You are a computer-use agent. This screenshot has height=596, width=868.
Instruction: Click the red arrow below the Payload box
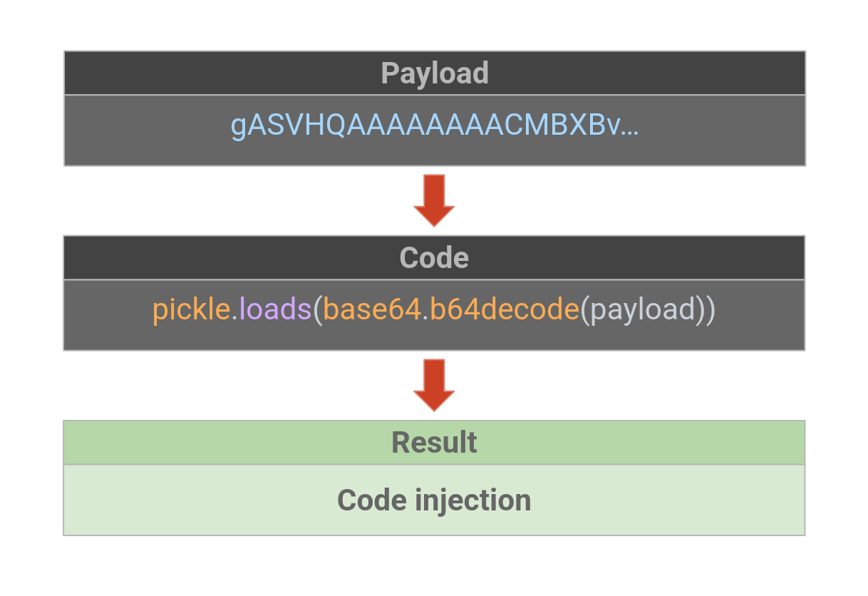click(434, 200)
